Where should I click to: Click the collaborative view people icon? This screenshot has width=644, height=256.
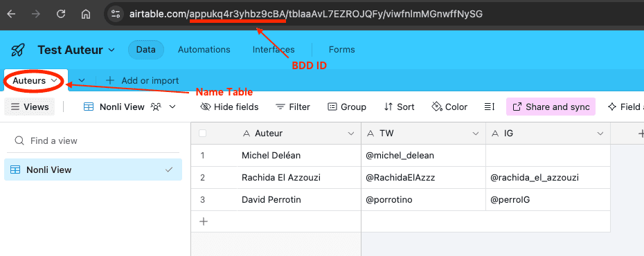pyautogui.click(x=156, y=107)
